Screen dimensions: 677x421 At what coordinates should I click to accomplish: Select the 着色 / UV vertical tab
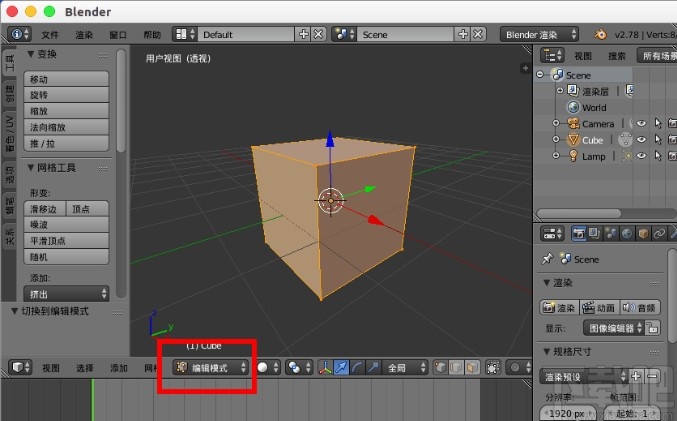[9, 134]
